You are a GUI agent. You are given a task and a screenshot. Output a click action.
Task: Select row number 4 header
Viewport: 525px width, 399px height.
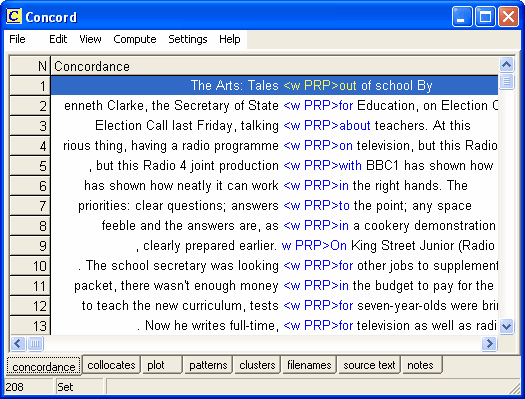[x=30, y=146]
